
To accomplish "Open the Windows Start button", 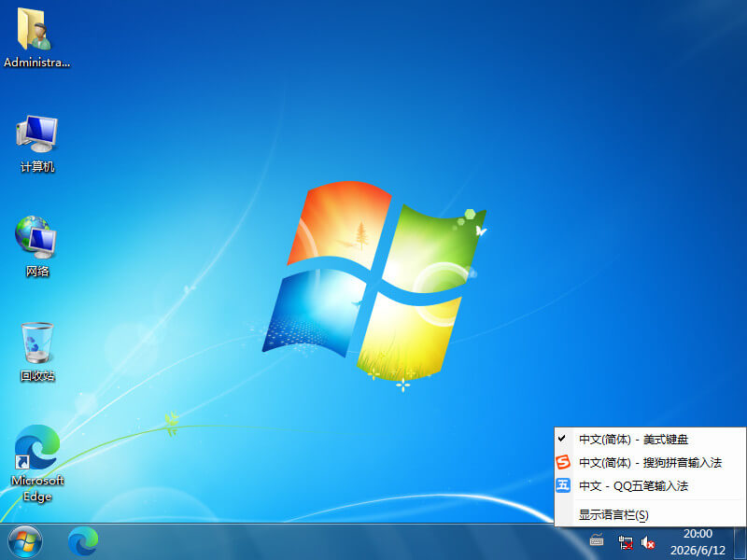I will pyautogui.click(x=25, y=542).
